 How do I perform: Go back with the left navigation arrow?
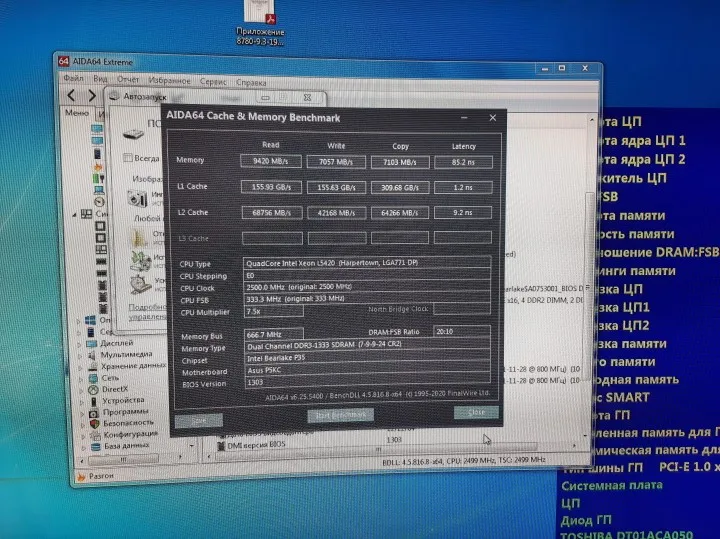(x=71, y=95)
